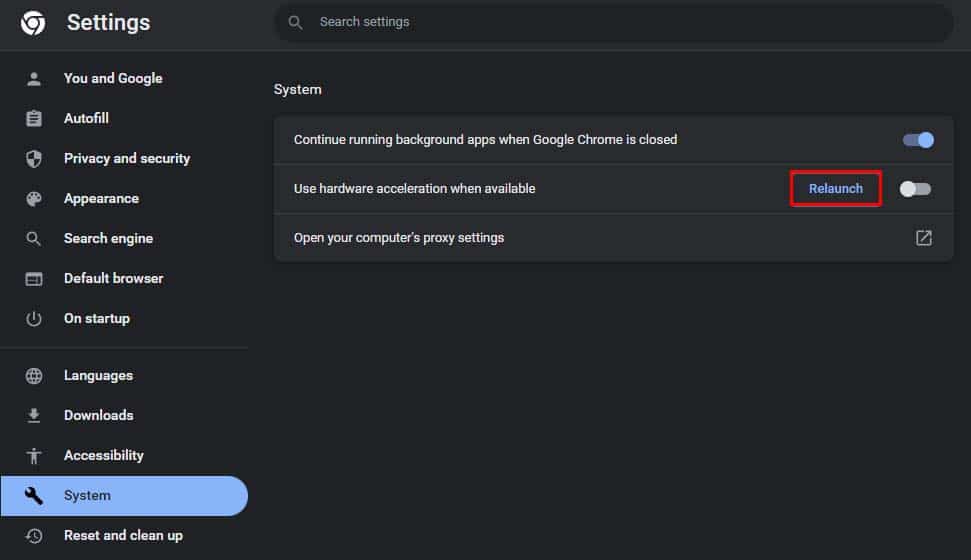Open Privacy and security settings

click(127, 159)
